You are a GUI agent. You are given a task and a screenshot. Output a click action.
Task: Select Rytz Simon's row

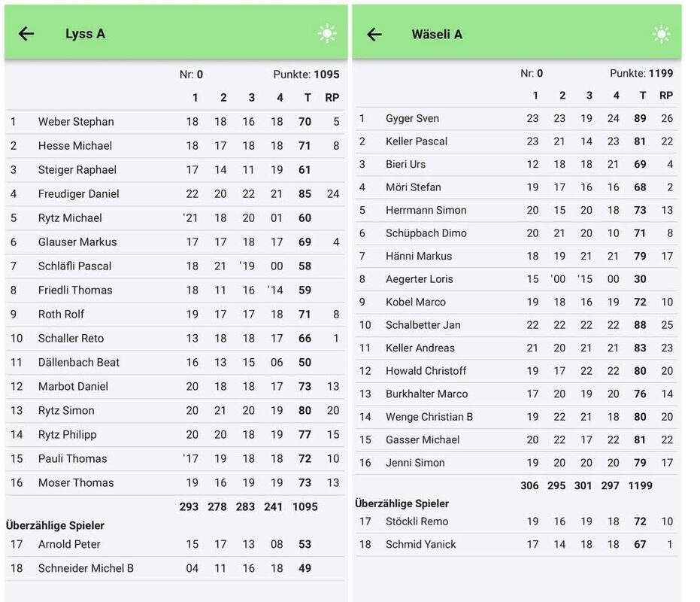66,411
